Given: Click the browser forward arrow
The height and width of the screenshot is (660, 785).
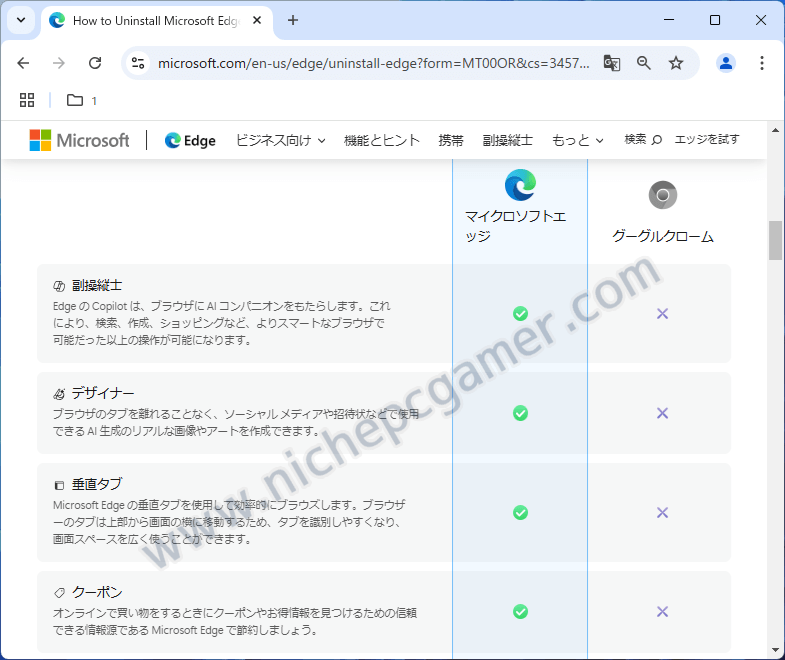Looking at the screenshot, I should (x=59, y=63).
